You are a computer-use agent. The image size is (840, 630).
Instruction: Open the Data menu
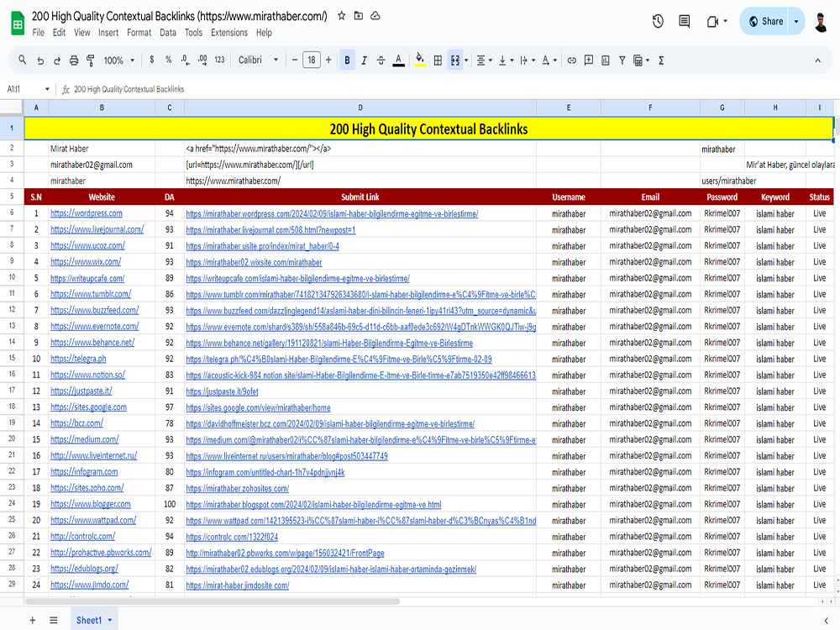pos(168,33)
